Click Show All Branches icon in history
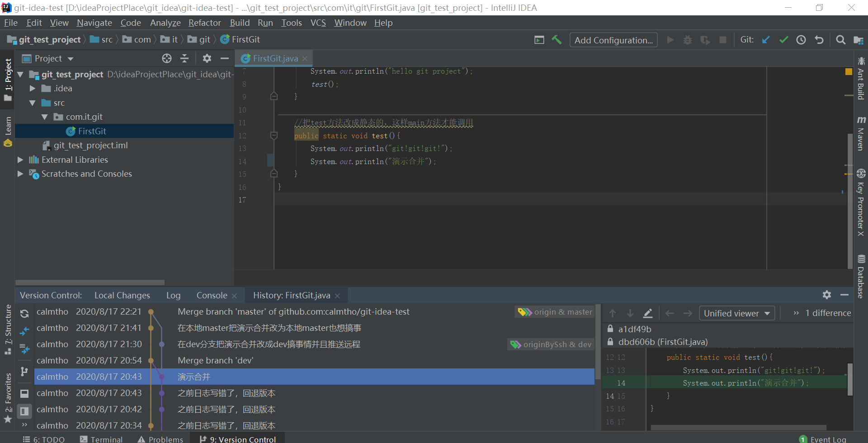Image resolution: width=868 pixels, height=443 pixels. click(24, 372)
